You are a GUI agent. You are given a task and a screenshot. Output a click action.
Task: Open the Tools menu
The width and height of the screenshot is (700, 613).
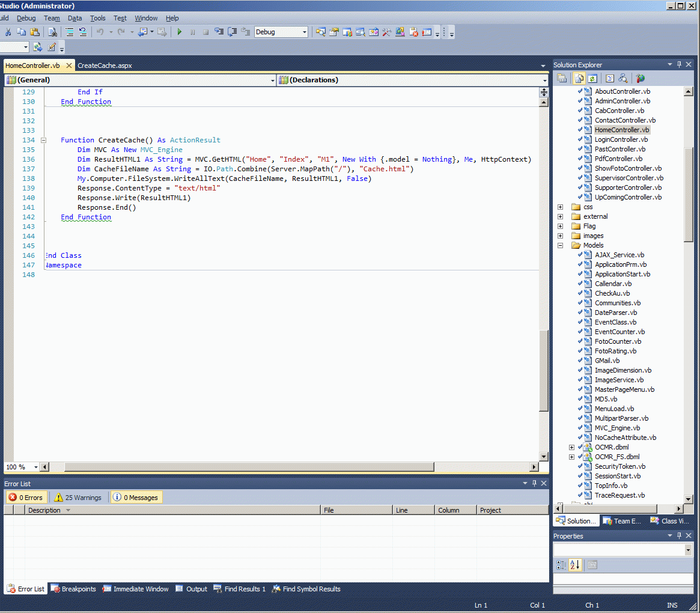[98, 19]
